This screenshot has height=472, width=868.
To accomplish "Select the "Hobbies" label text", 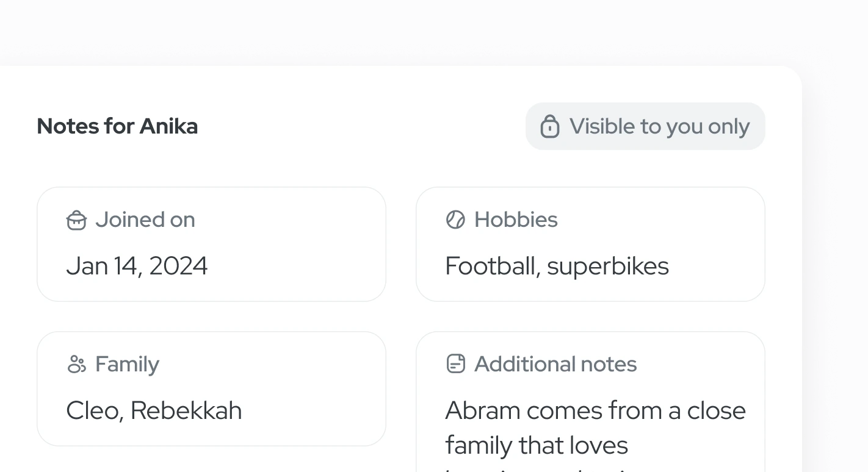I will pyautogui.click(x=516, y=220).
